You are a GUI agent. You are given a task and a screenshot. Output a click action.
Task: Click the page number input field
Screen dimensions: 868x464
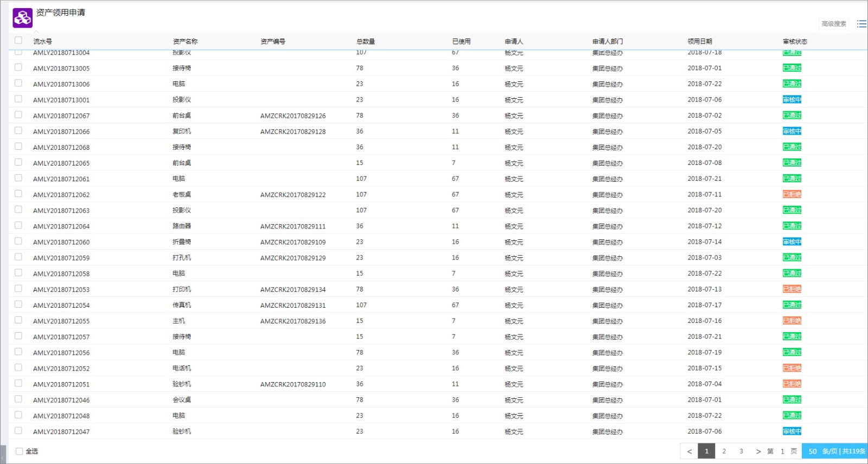click(x=782, y=452)
